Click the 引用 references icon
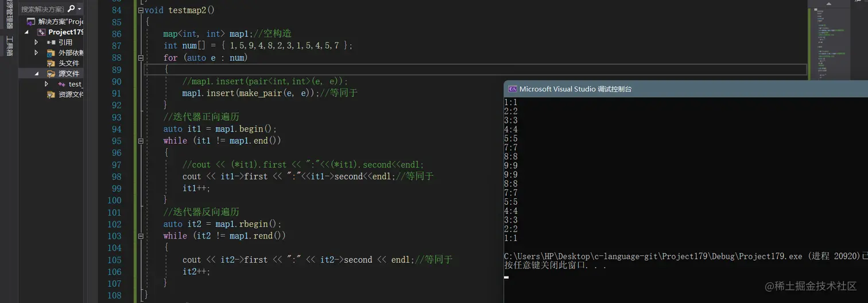Image resolution: width=868 pixels, height=303 pixels. point(51,43)
